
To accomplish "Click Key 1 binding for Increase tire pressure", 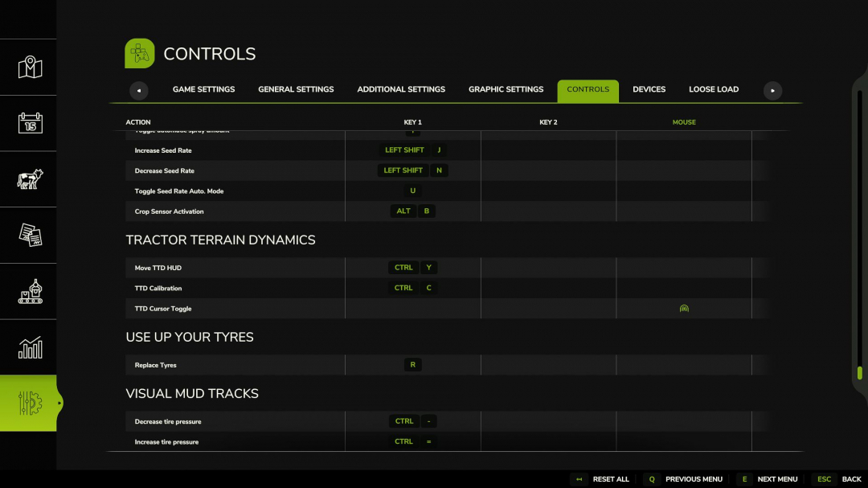I will [413, 441].
